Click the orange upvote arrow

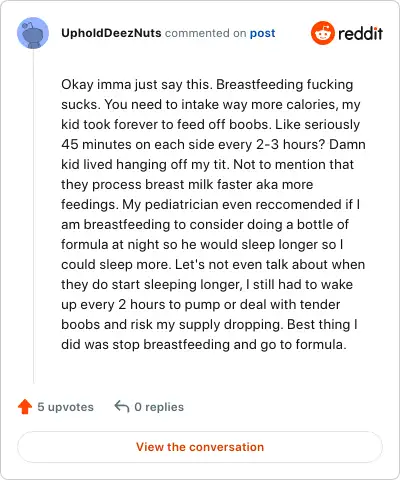(x=25, y=407)
